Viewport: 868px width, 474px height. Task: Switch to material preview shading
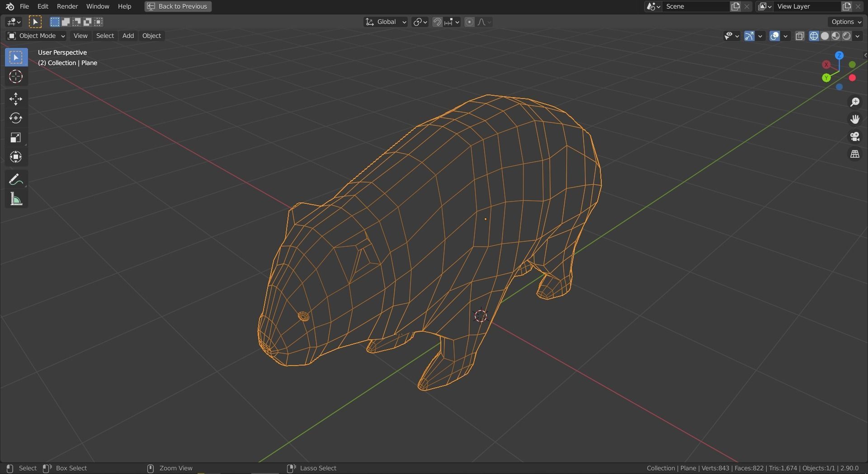point(835,36)
